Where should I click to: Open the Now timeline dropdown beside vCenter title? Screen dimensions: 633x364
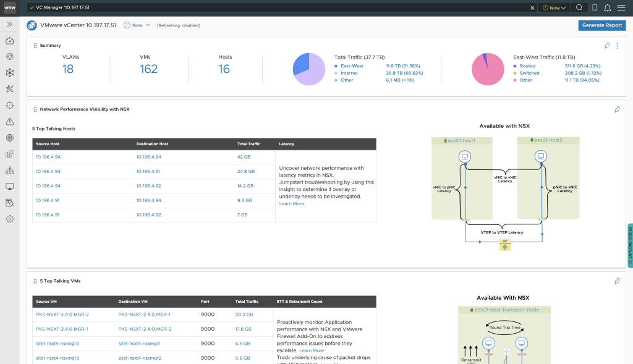click(137, 25)
